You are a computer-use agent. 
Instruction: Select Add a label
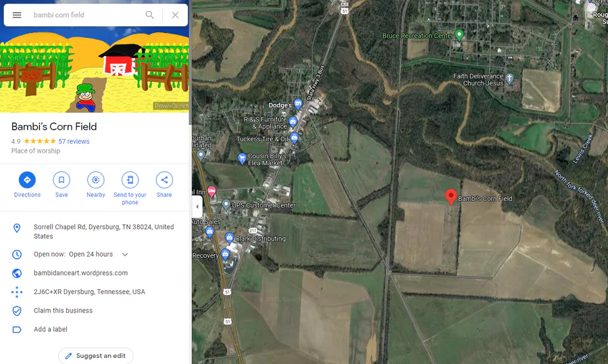click(51, 329)
